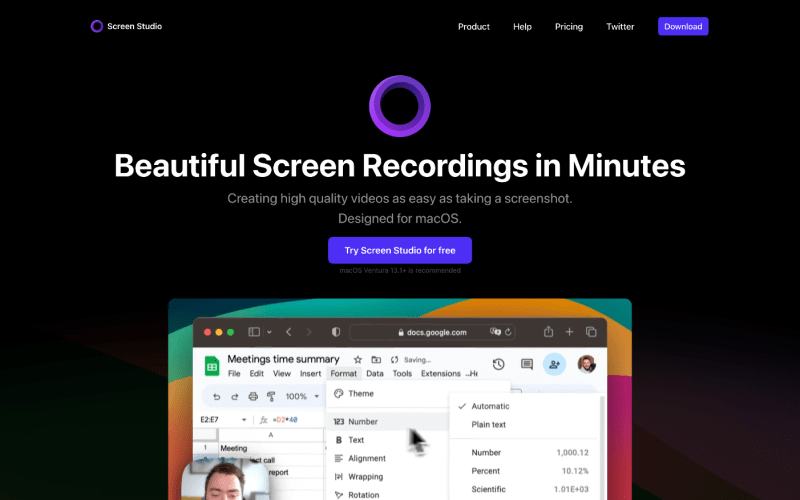Screen dimensions: 800x500
Task: Open a new tab with plus icon
Action: click(569, 332)
